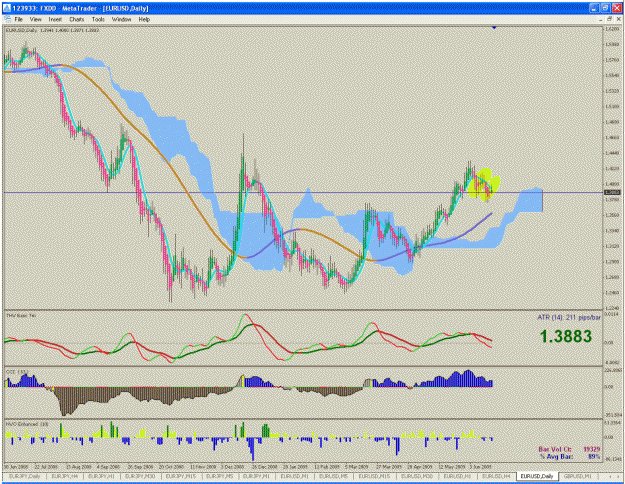Image resolution: width=625 pixels, height=484 pixels.
Task: Open the Charts menu
Action: [77, 19]
